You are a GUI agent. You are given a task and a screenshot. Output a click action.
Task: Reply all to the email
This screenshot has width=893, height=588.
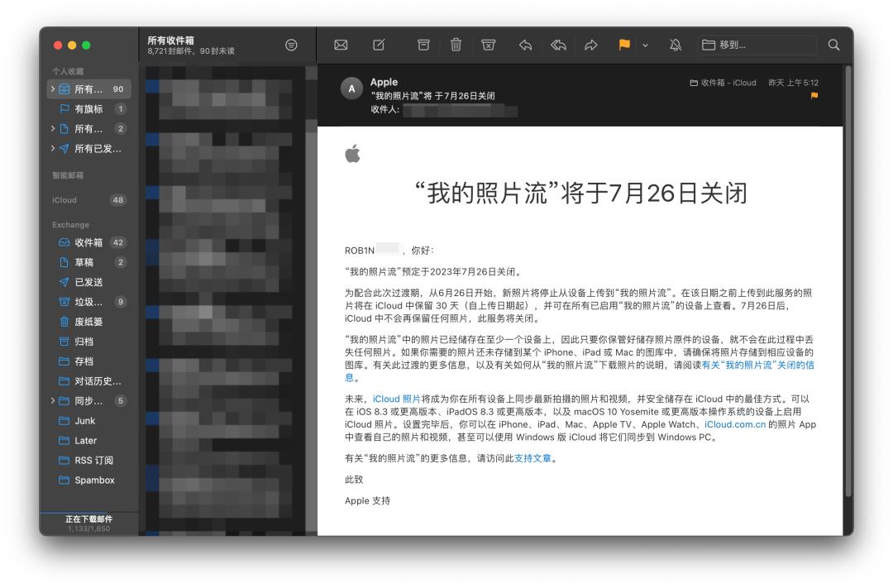tap(558, 45)
